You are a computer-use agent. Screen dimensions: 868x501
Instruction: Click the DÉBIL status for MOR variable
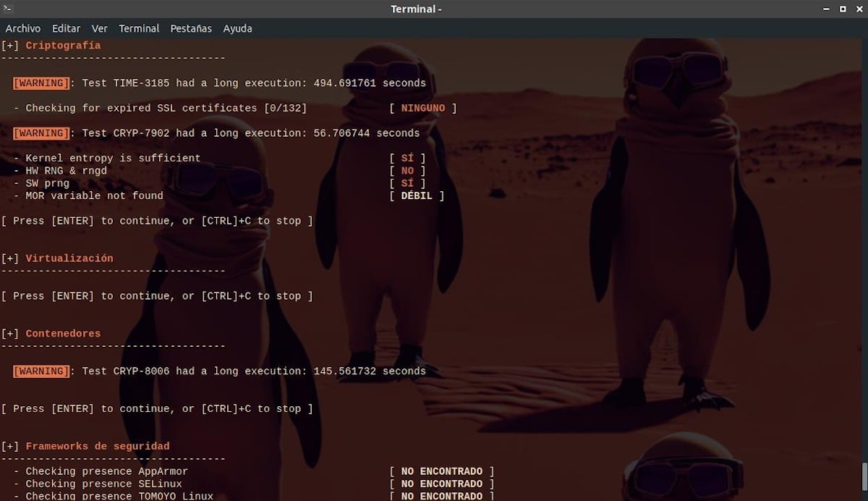click(x=417, y=196)
